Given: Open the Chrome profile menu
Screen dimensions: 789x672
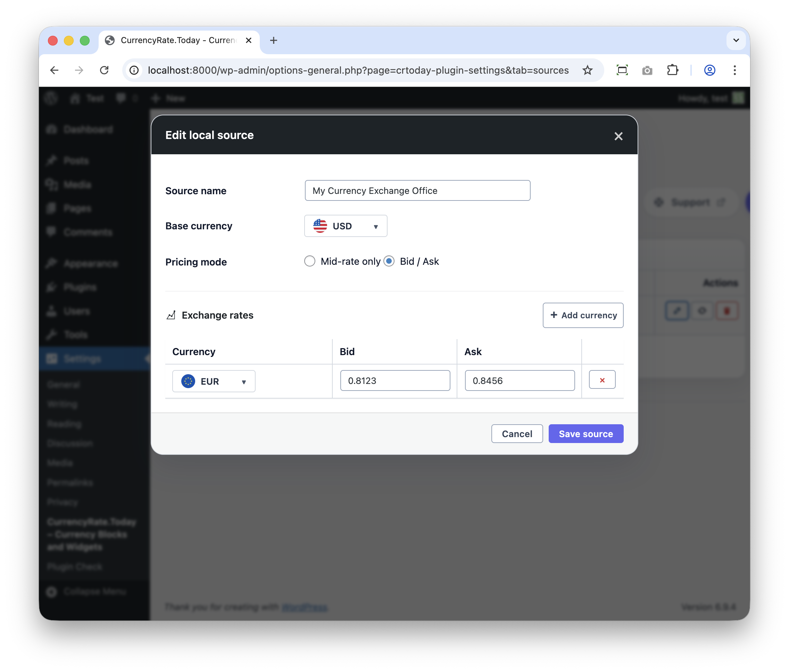Looking at the screenshot, I should point(709,70).
